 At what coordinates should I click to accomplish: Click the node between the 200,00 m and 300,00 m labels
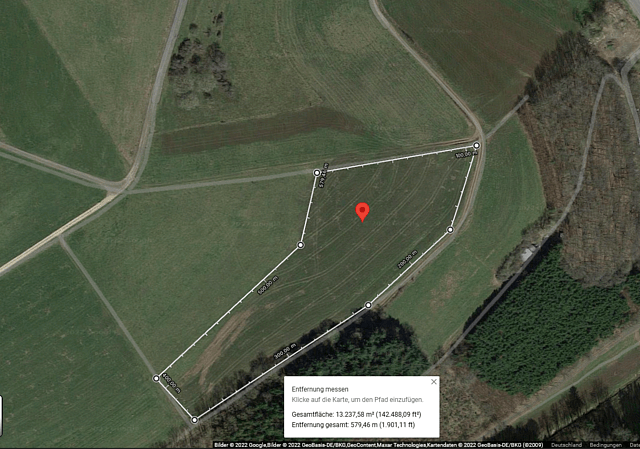[368, 305]
